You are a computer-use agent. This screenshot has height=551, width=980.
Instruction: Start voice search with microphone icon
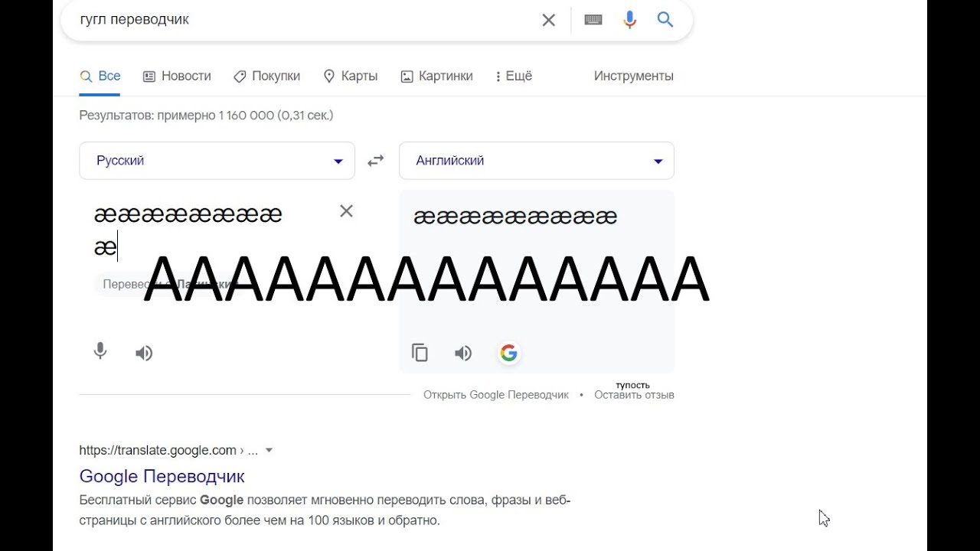point(630,21)
